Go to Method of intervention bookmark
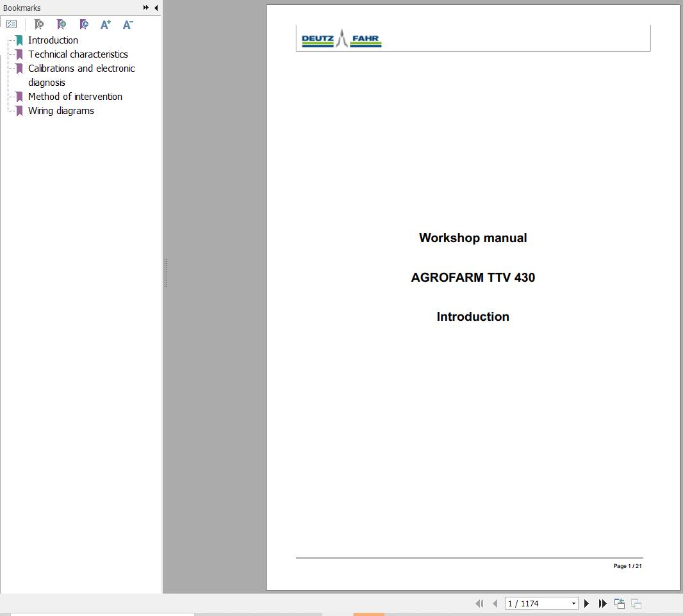This screenshot has height=616, width=683. [75, 97]
